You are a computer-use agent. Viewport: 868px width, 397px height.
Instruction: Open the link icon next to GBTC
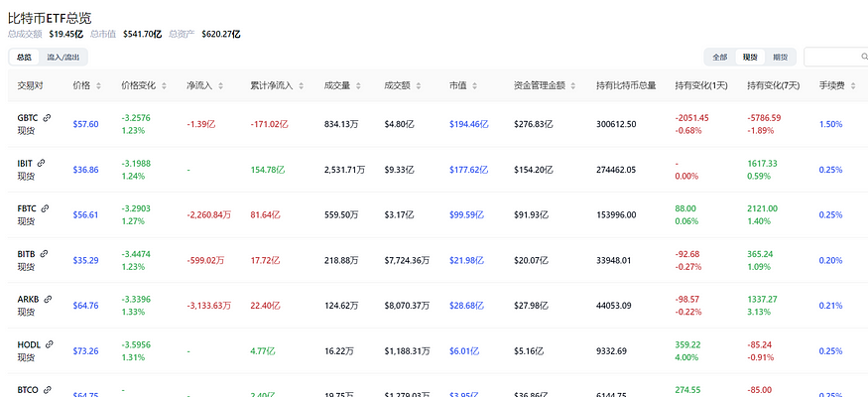pyautogui.click(x=47, y=117)
